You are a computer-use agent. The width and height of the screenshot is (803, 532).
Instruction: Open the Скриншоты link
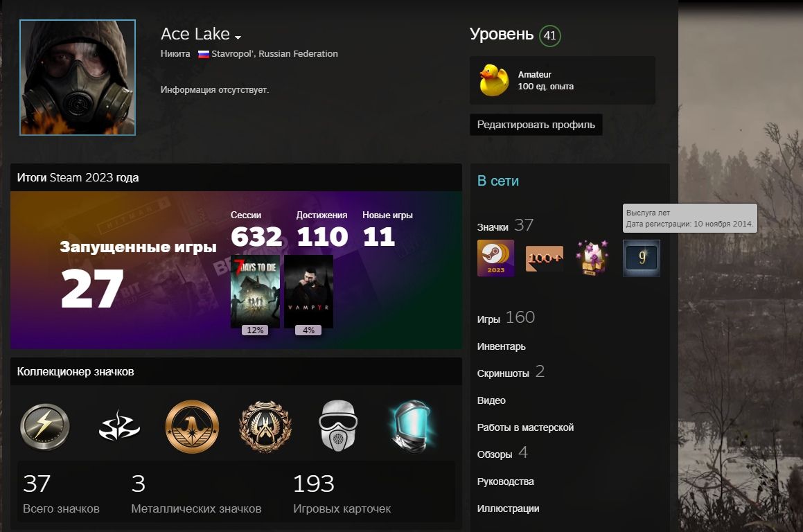pos(511,372)
